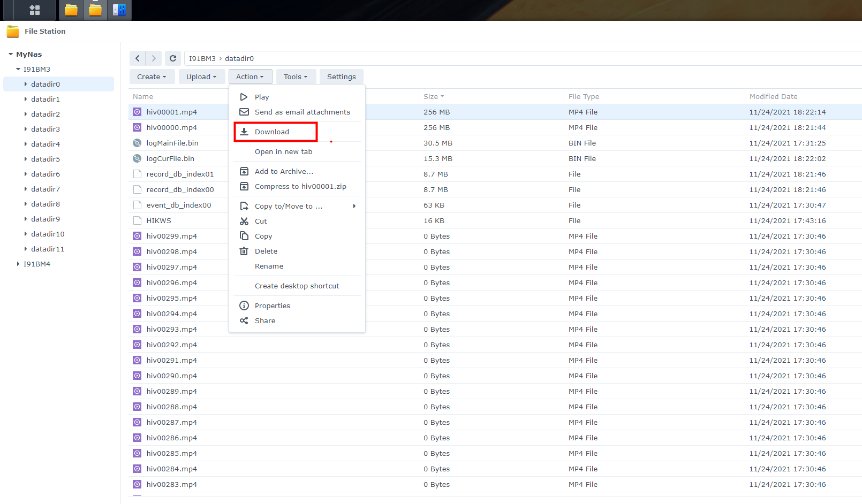Screen dimensions: 862x504
Task: Choose Properties in the Action menu
Action: pyautogui.click(x=272, y=306)
